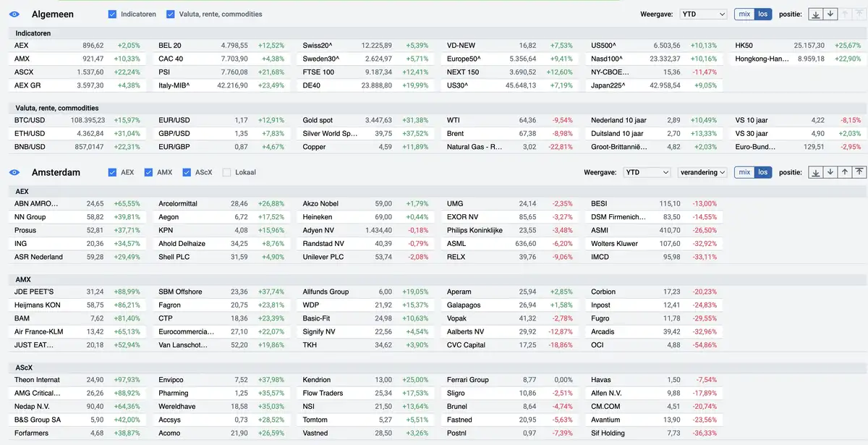
Task: Click Brent
Action: pyautogui.click(x=456, y=134)
